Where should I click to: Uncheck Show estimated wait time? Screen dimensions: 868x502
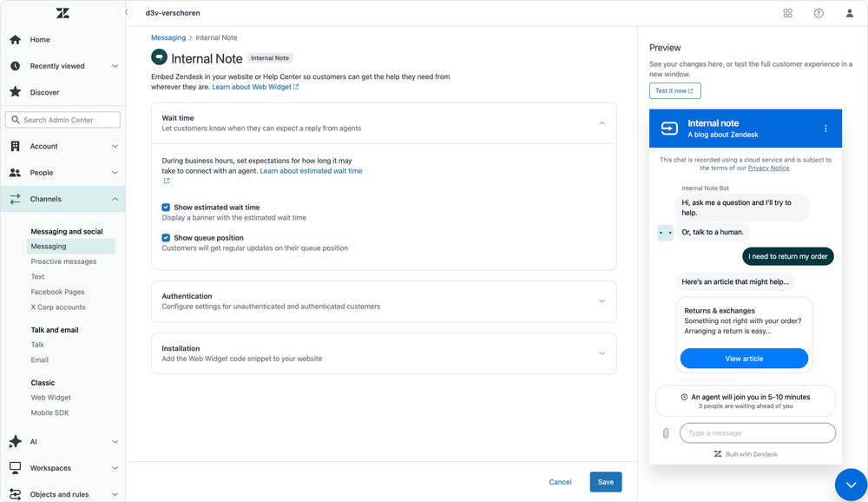tap(164, 208)
